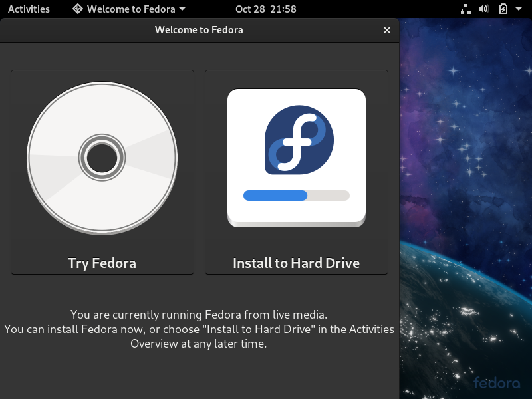Screen dimensions: 532x399
Task: Click the wired network icon in top bar
Action: (x=465, y=9)
